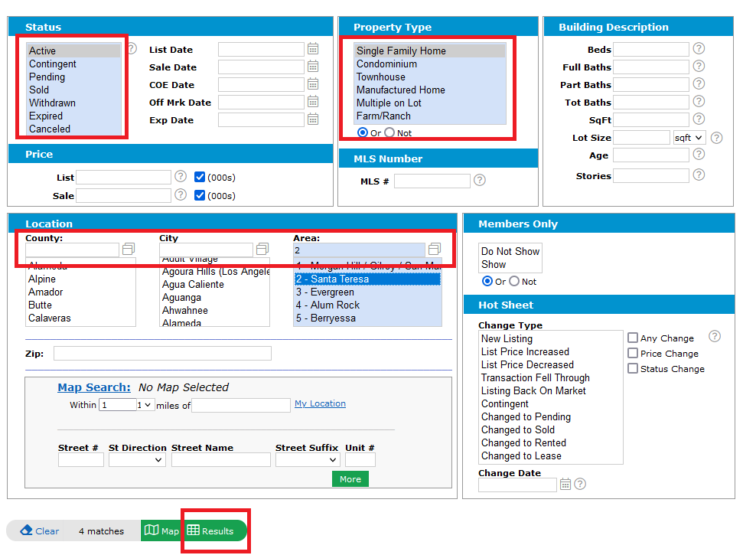Pick New Listing in Change Type list
This screenshot has height=555, width=756.
tap(551, 338)
